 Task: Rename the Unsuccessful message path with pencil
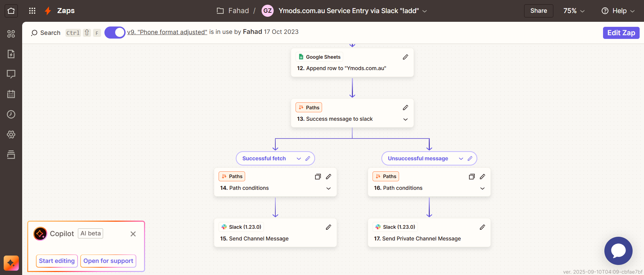(x=470, y=159)
